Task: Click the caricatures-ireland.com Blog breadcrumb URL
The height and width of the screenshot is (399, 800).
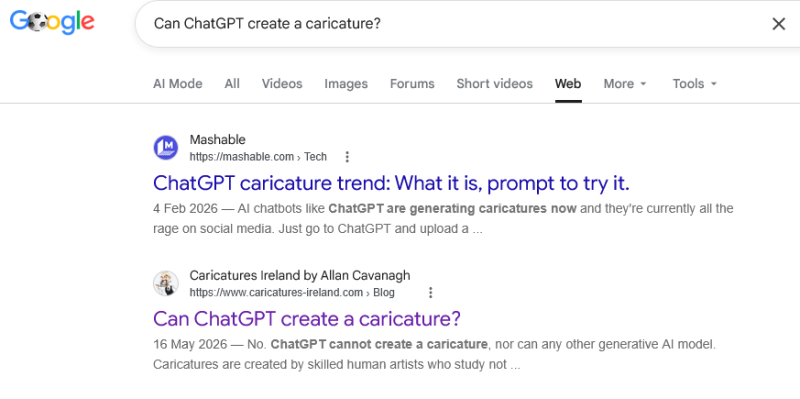Action: [292, 292]
